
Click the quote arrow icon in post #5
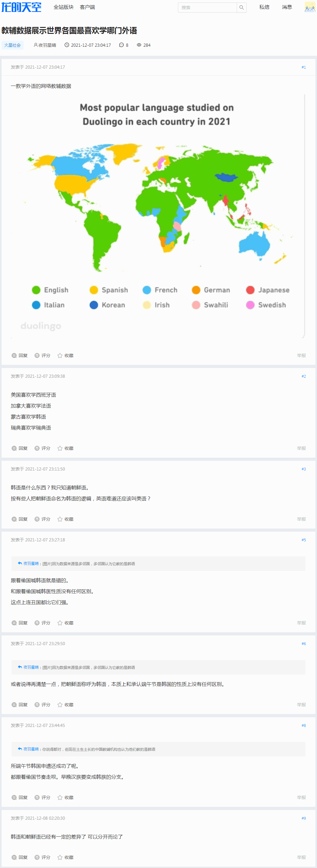(x=20, y=563)
